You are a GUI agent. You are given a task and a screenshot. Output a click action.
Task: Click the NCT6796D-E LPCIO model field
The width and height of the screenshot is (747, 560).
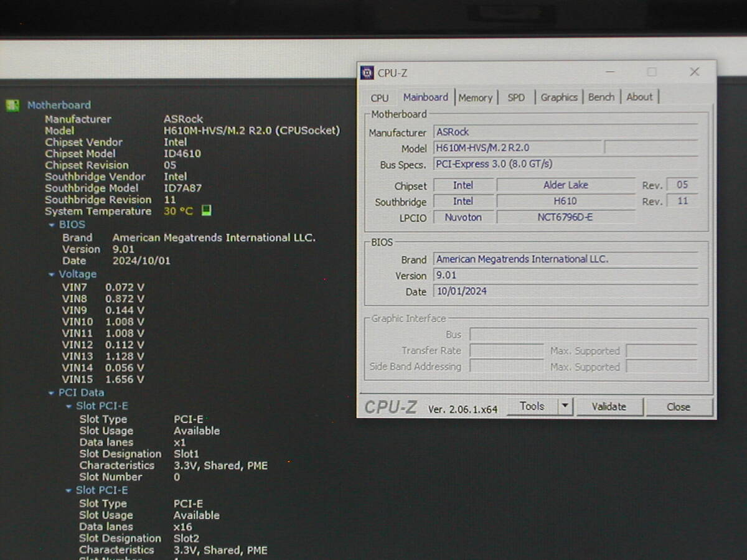(x=565, y=217)
